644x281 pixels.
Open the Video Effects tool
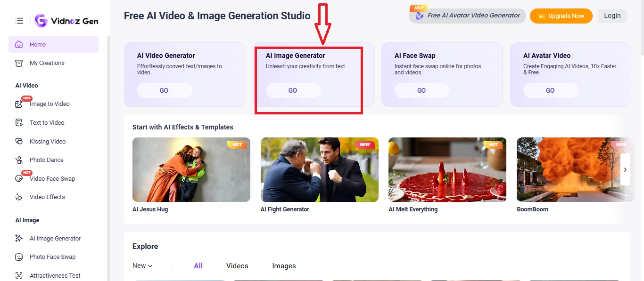point(47,197)
